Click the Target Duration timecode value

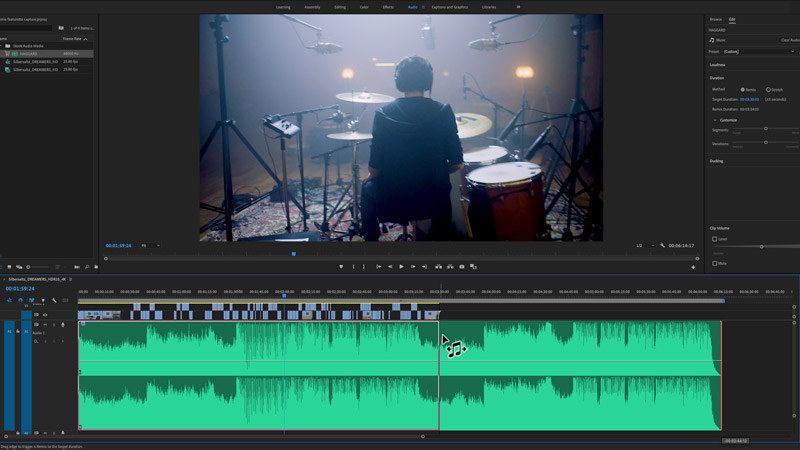pos(749,99)
